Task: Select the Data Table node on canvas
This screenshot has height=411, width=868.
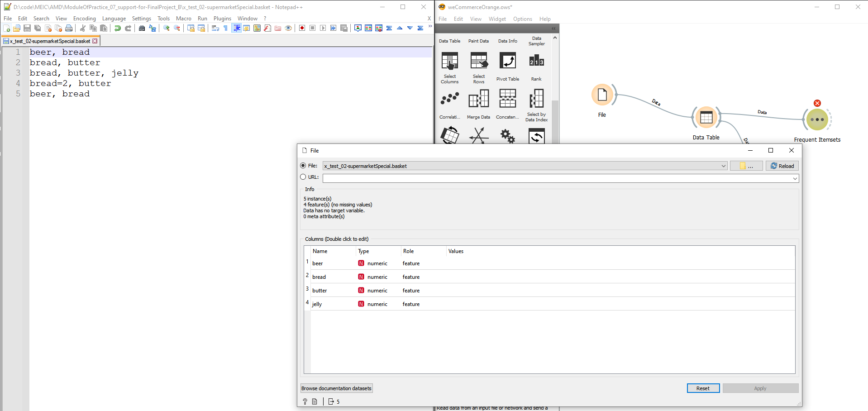Action: click(x=706, y=118)
